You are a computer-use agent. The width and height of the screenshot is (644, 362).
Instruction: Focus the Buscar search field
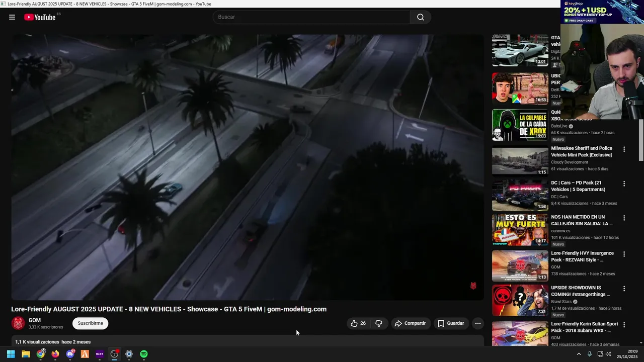(x=311, y=17)
